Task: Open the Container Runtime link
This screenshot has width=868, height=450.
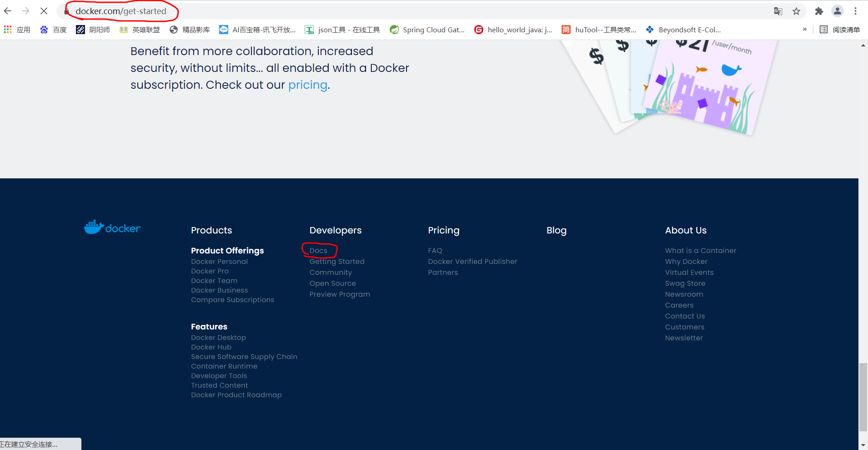Action: (224, 366)
